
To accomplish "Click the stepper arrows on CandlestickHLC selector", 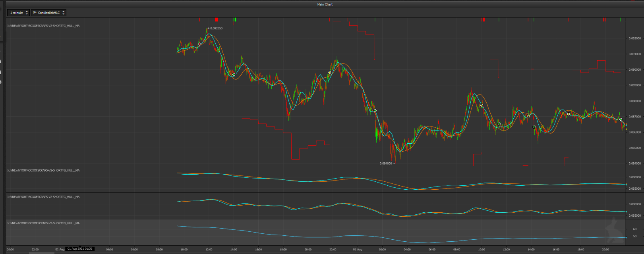I will (64, 13).
